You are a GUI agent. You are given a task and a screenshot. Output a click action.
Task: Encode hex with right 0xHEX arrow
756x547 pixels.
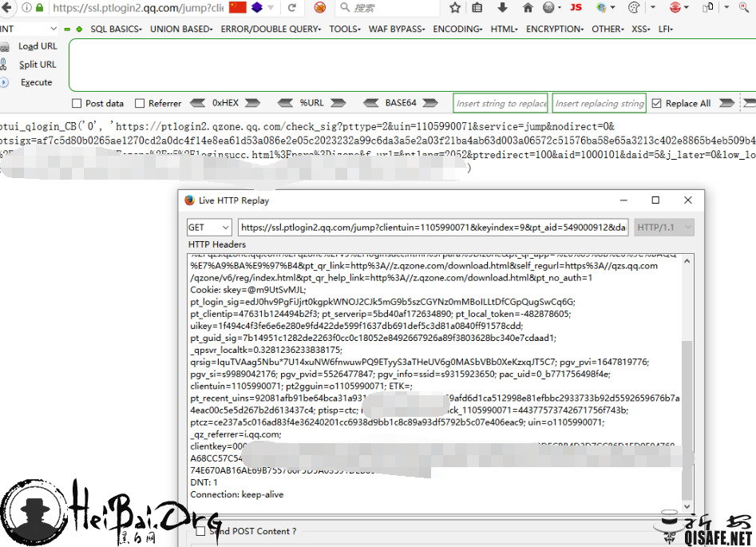[x=252, y=103]
